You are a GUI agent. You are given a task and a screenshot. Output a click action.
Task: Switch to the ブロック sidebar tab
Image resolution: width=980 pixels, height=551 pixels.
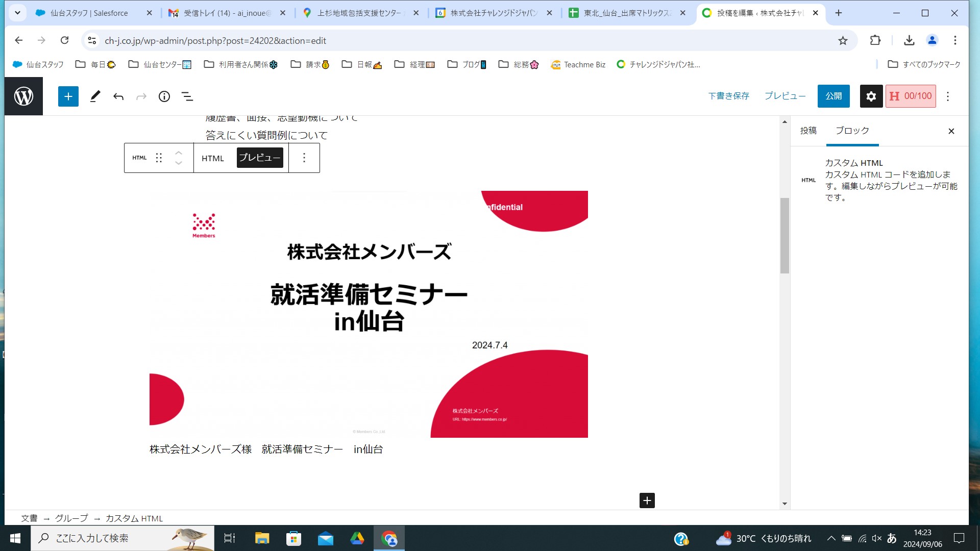tap(852, 131)
